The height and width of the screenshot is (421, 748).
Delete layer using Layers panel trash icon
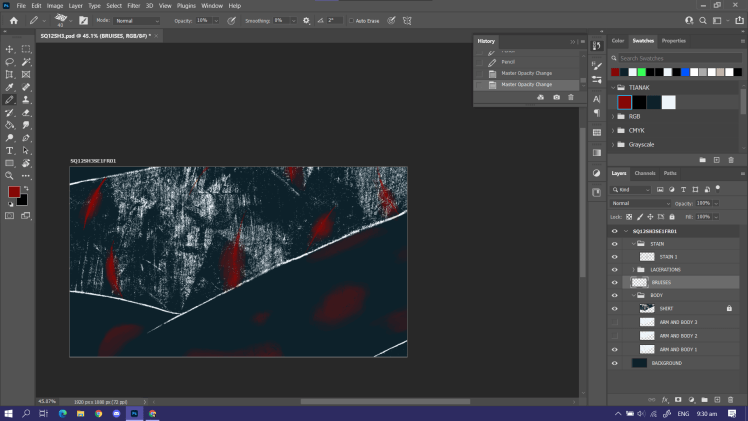(731, 400)
